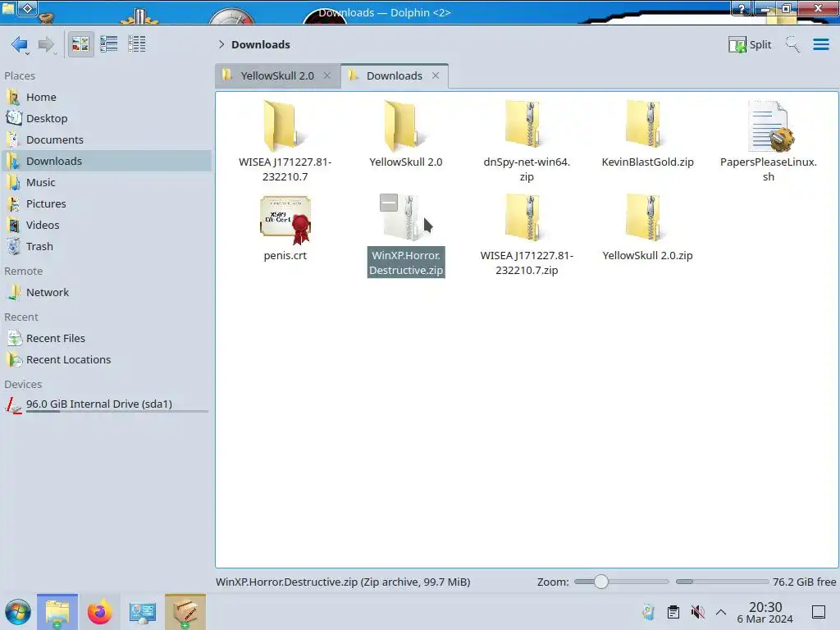This screenshot has height=630, width=840.
Task: Open Network under Remote
Action: click(x=106, y=293)
